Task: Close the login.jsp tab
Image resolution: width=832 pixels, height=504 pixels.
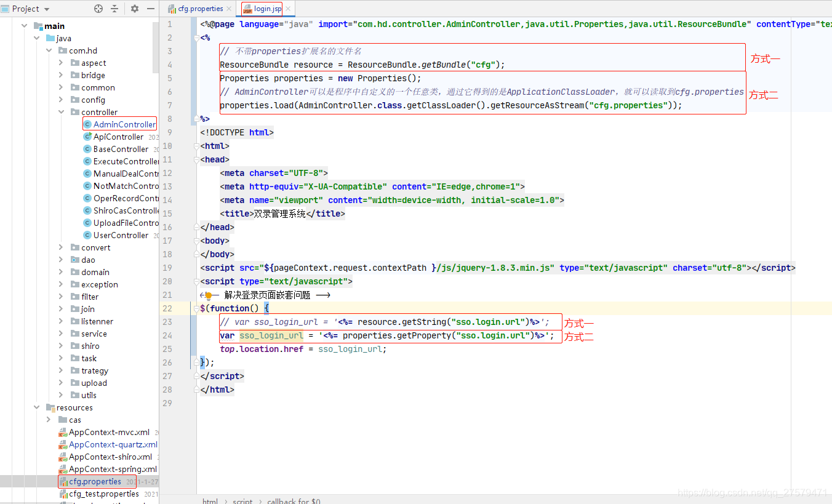Action: [x=287, y=9]
